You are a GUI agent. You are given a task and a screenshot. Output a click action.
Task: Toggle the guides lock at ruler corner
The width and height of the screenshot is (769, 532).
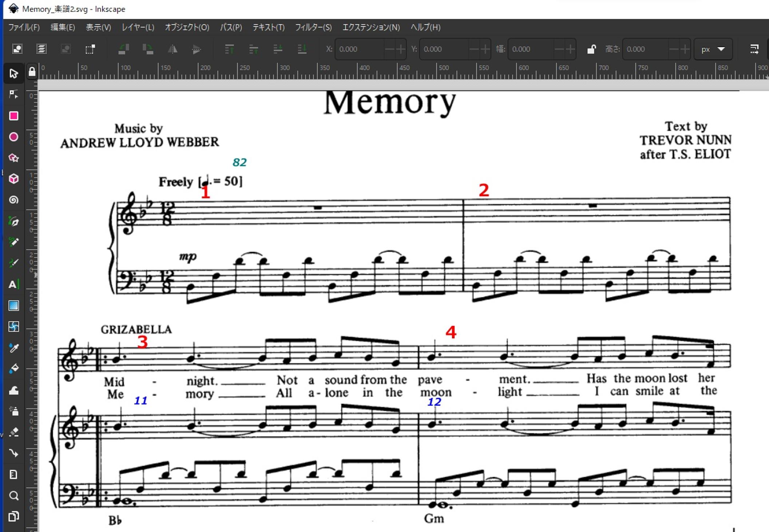click(x=32, y=72)
